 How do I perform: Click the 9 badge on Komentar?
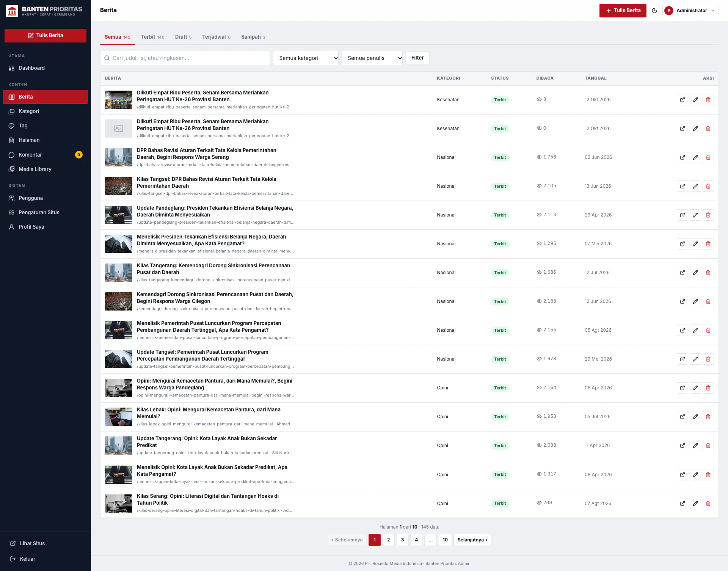(x=79, y=155)
